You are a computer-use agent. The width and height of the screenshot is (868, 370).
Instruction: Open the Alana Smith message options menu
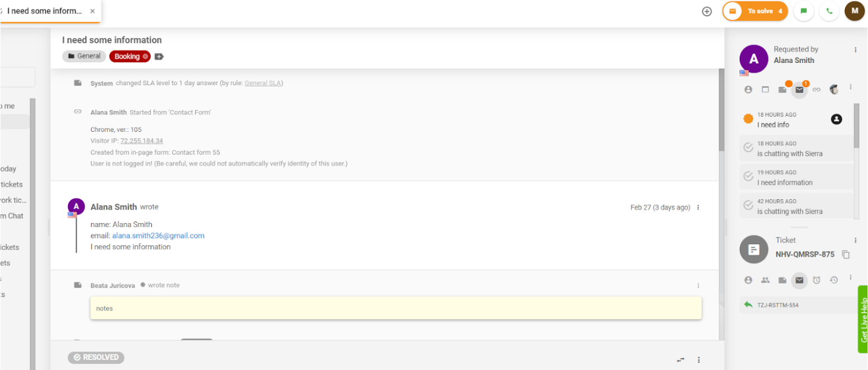[x=699, y=208]
